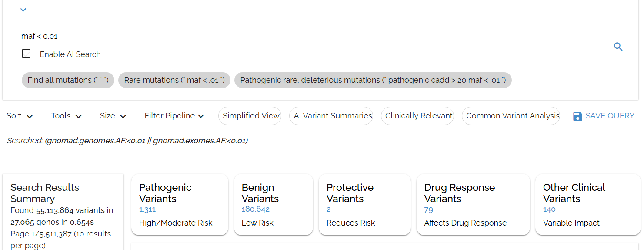The height and width of the screenshot is (250, 644).
Task: Open the Filter Pipeline dropdown
Action: 174,116
